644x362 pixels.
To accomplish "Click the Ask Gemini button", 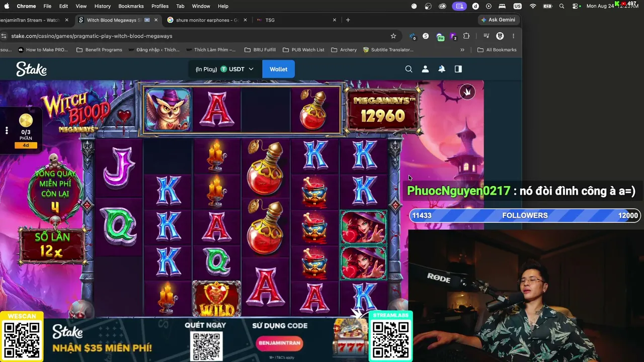I will click(x=498, y=20).
